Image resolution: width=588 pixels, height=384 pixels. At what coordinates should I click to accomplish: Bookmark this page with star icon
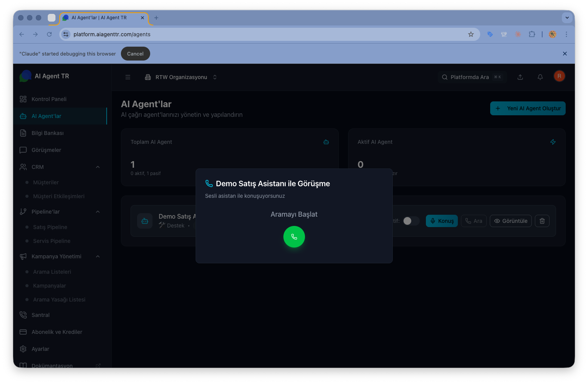click(471, 34)
